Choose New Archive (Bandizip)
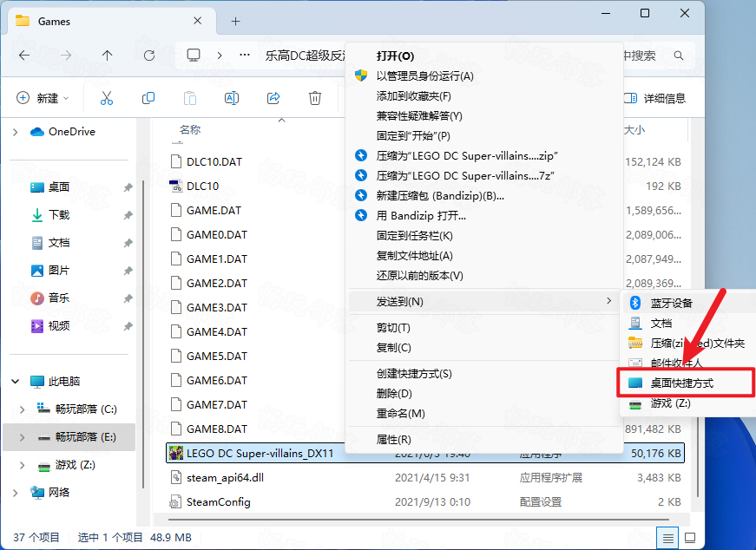 point(484,196)
